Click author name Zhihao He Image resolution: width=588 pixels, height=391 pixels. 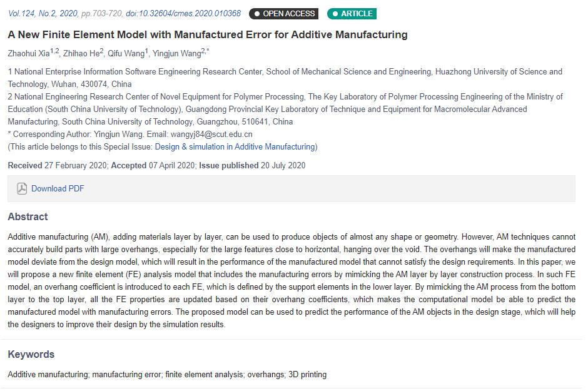click(81, 53)
